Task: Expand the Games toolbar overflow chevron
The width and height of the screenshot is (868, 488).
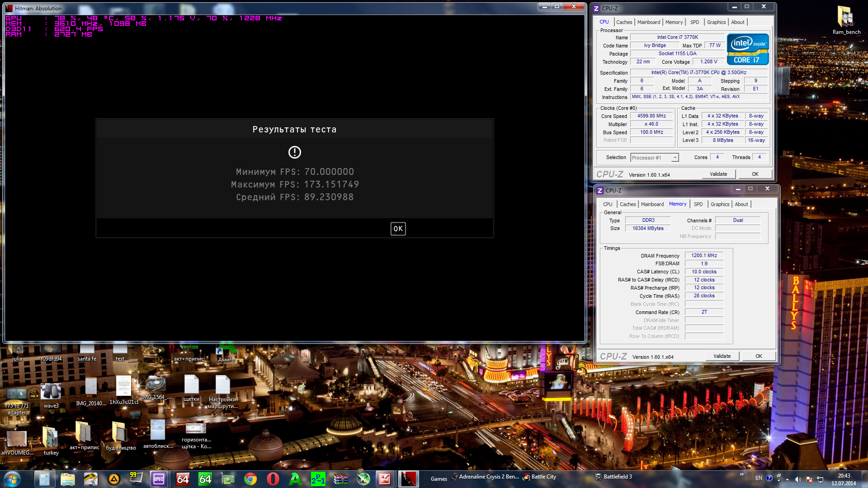Action: [741, 474]
